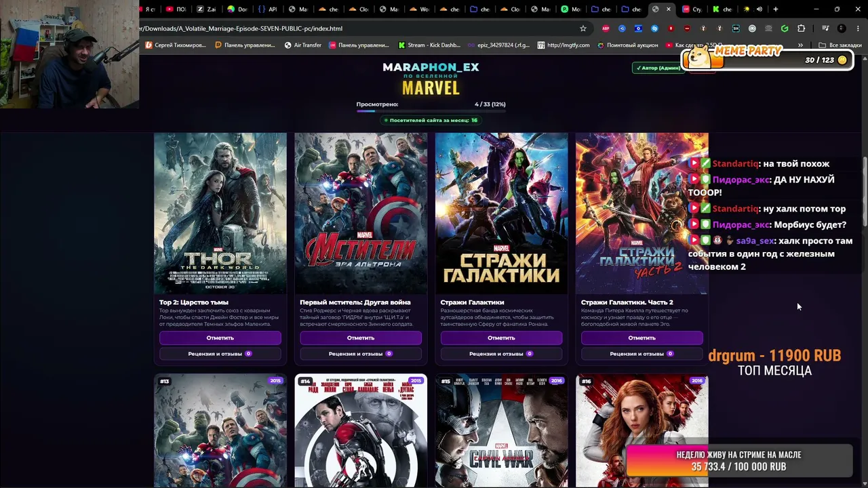The image size is (868, 488).
Task: Open the epiz_34297824 bookmark
Action: (x=498, y=45)
